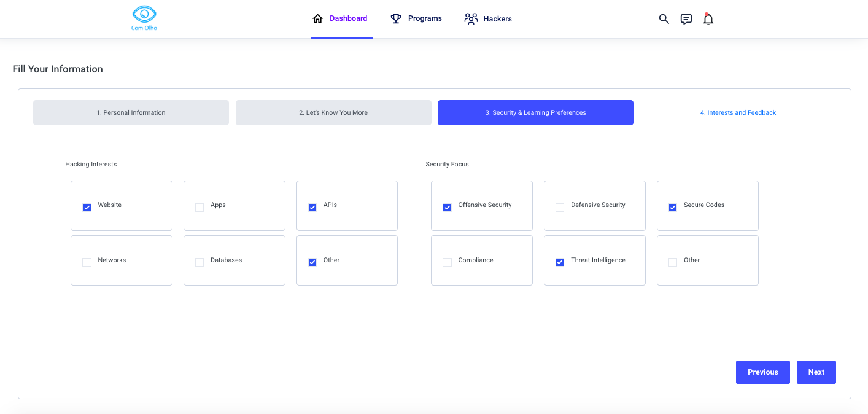The height and width of the screenshot is (414, 868).
Task: Click the Previous button
Action: (763, 372)
